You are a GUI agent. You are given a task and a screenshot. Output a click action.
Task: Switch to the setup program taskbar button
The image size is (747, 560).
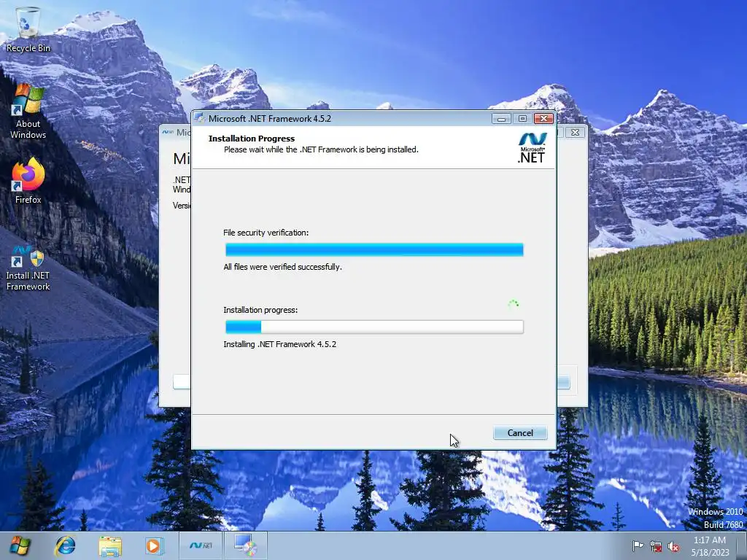pos(245,545)
